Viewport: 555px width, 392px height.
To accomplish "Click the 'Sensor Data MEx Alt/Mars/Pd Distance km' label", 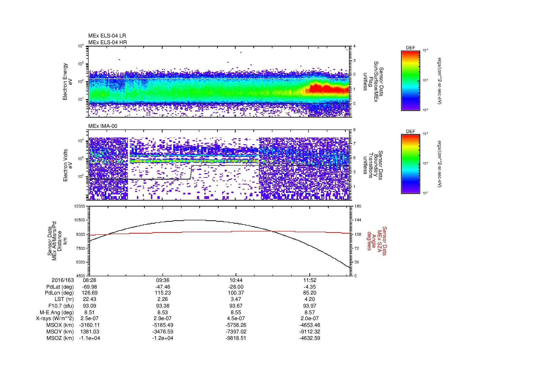I will pyautogui.click(x=57, y=241).
